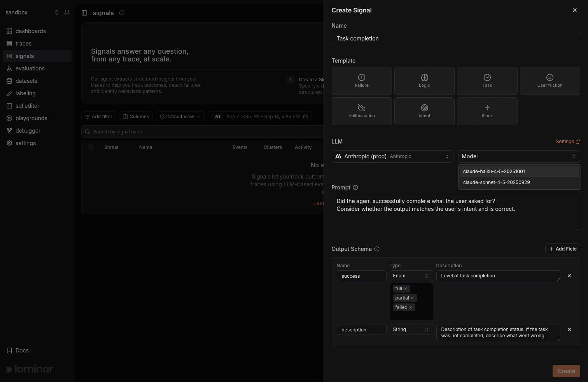
Task: Select the Blank template
Action: pyautogui.click(x=487, y=111)
